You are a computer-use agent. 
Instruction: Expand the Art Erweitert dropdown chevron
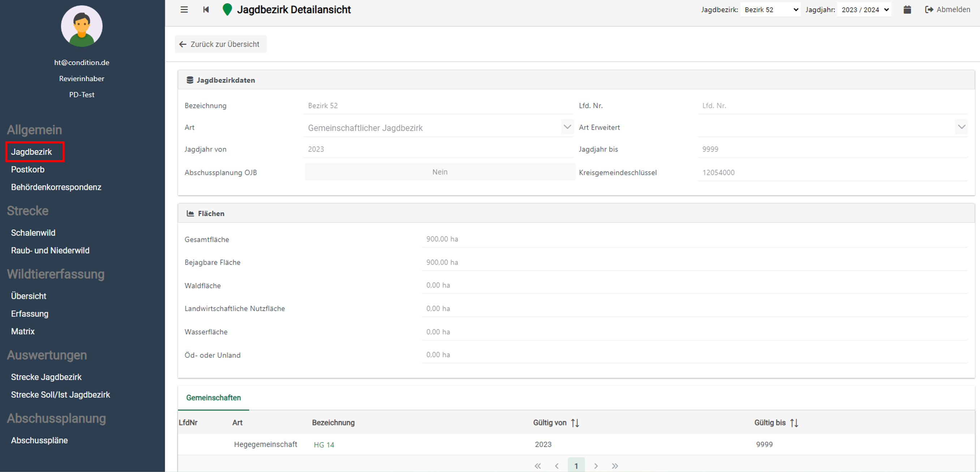pos(961,127)
